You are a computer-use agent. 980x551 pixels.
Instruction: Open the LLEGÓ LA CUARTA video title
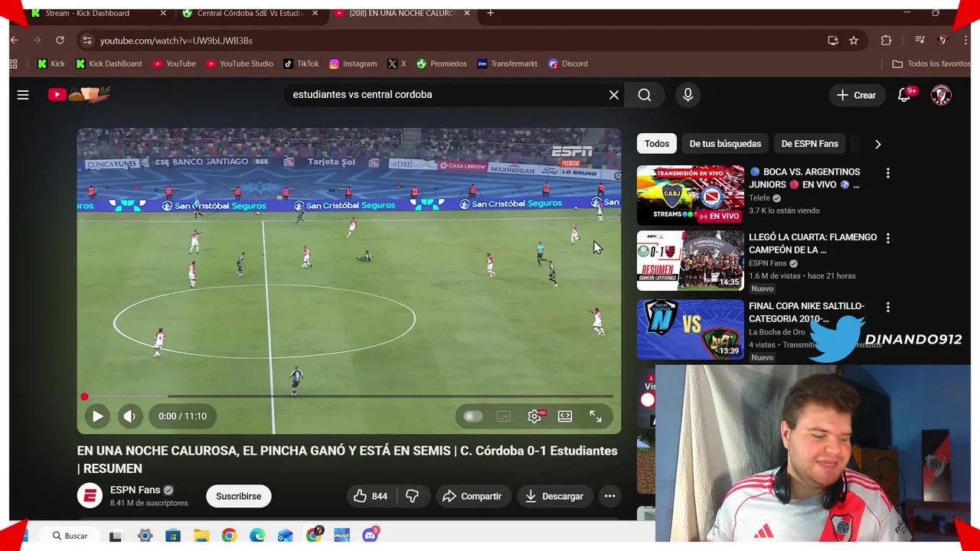coord(812,243)
